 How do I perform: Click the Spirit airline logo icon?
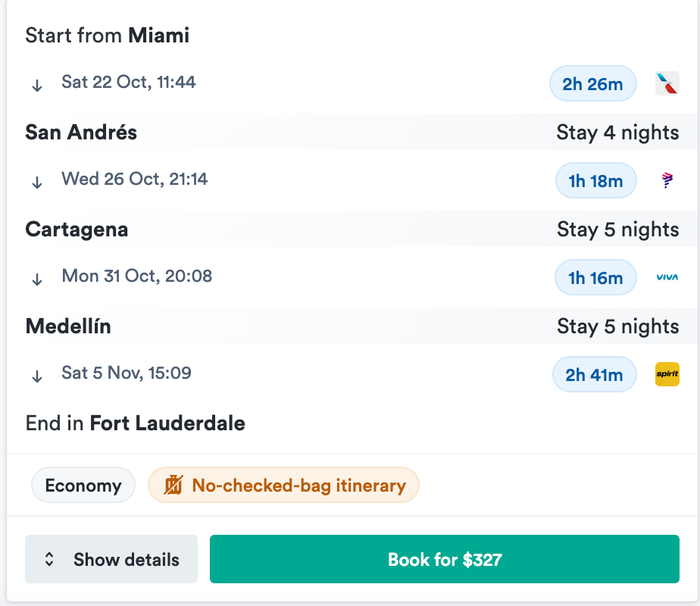[667, 374]
